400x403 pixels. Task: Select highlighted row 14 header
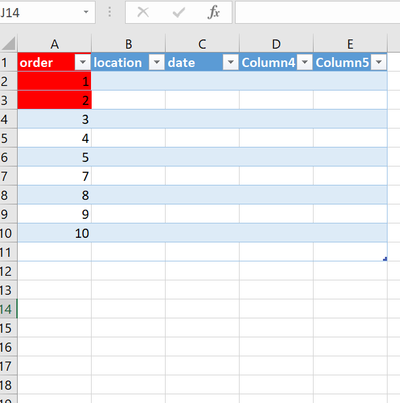point(8,309)
